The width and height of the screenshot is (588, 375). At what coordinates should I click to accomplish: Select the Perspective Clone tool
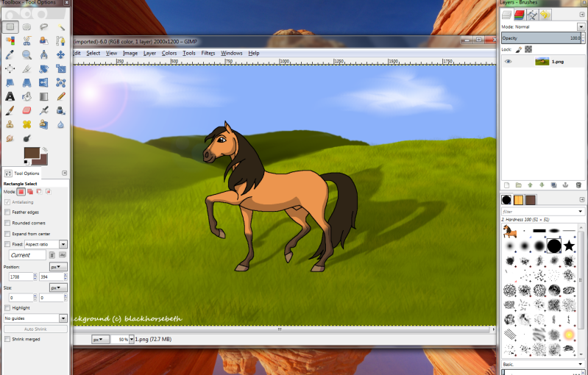coord(44,124)
